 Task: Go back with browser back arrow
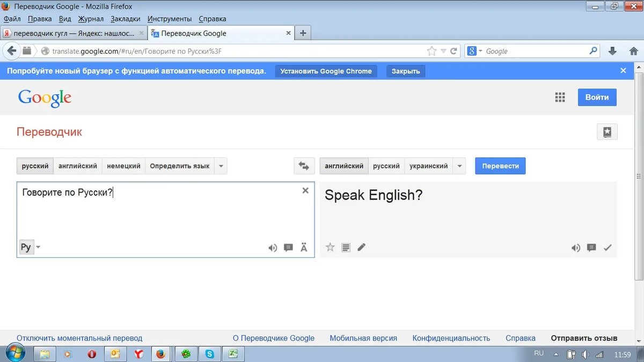pos(11,51)
